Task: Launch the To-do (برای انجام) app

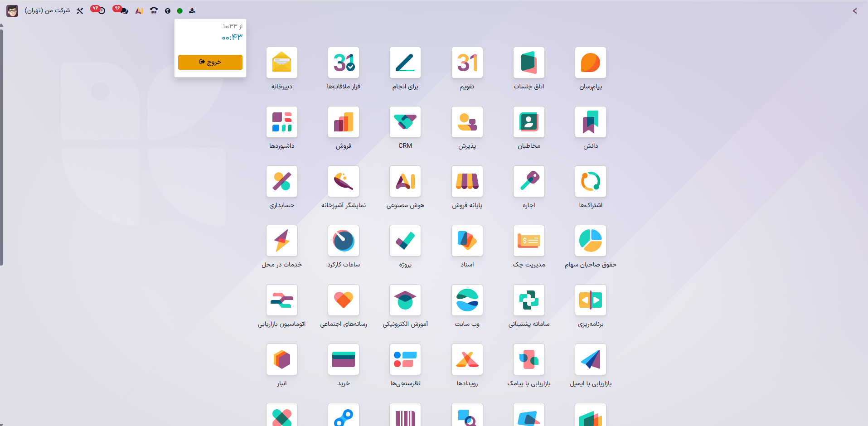Action: pos(405,63)
